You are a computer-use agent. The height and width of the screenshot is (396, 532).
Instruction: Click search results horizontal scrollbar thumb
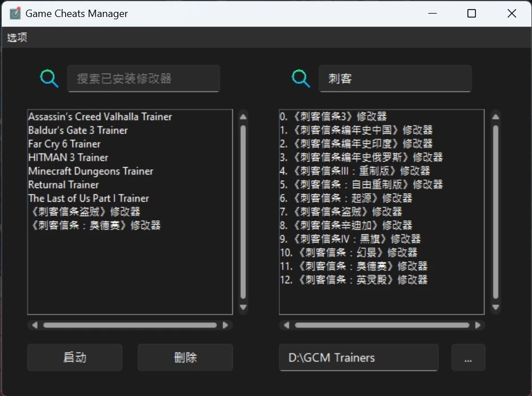coord(382,325)
